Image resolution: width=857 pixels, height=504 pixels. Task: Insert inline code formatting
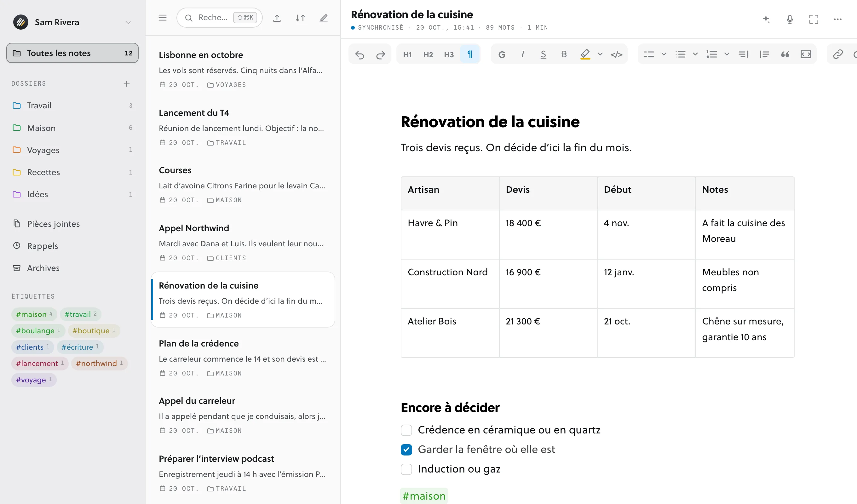pyautogui.click(x=617, y=54)
